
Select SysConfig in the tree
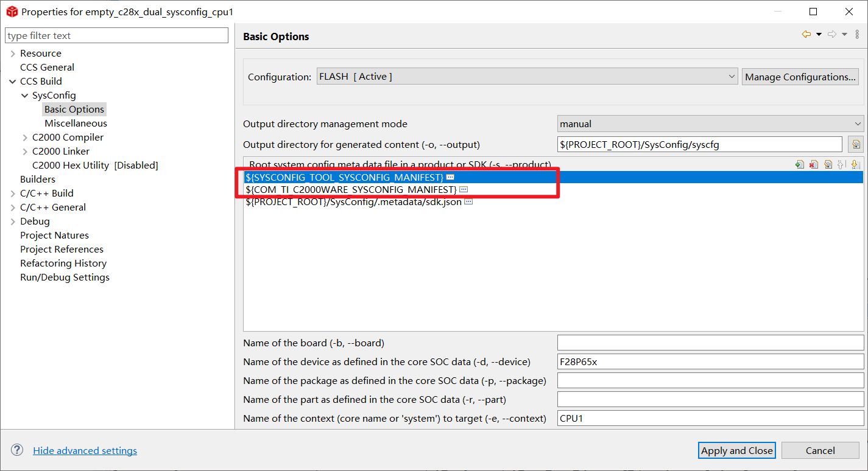click(54, 96)
